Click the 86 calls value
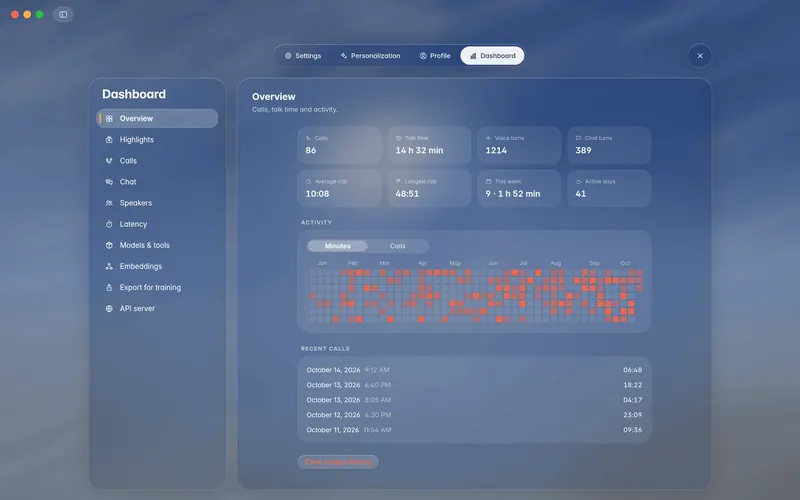Image resolution: width=800 pixels, height=500 pixels. point(311,151)
